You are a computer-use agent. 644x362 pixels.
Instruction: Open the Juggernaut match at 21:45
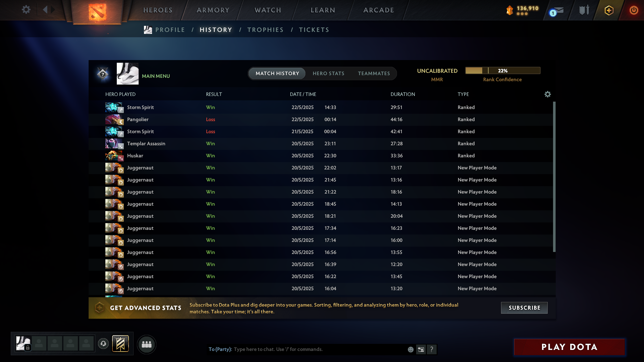coord(320,180)
